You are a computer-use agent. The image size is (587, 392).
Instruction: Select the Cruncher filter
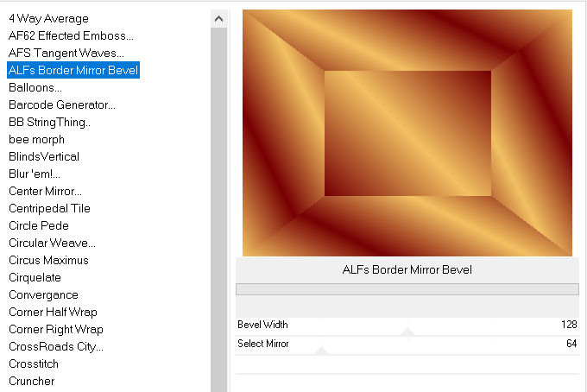pyautogui.click(x=31, y=381)
